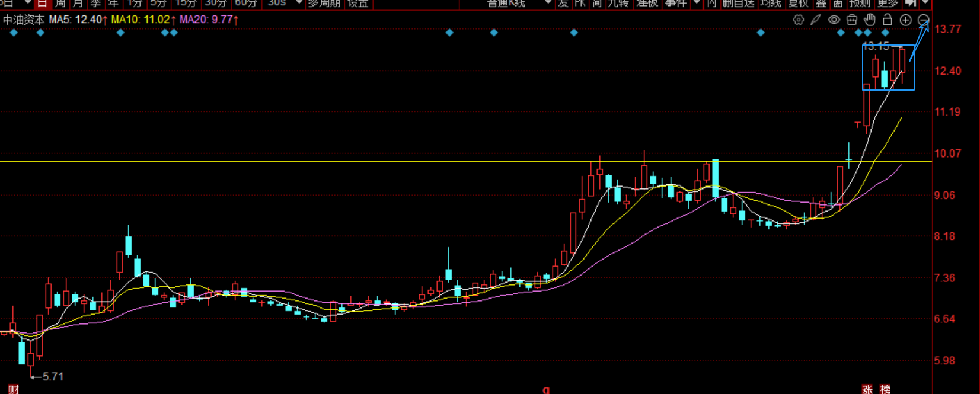Toggle the lock icon on chart toolbar
The height and width of the screenshot is (394, 980).
(x=888, y=20)
